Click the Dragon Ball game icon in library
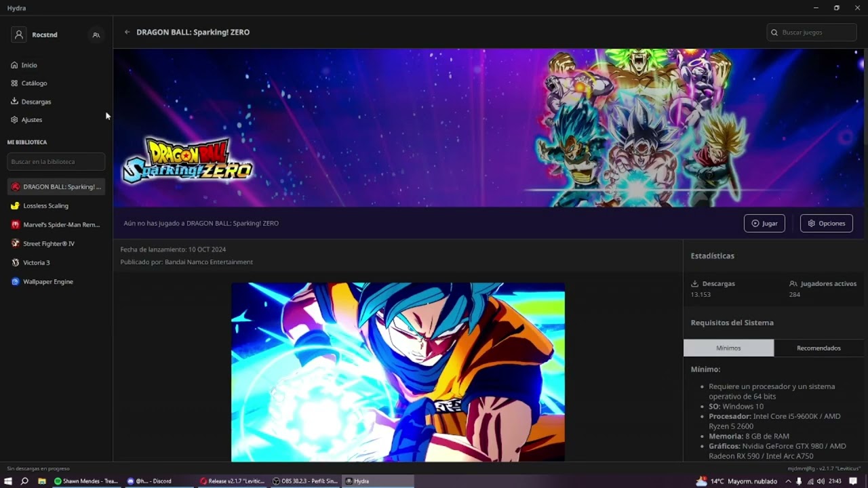This screenshot has width=868, height=488. tap(16, 186)
